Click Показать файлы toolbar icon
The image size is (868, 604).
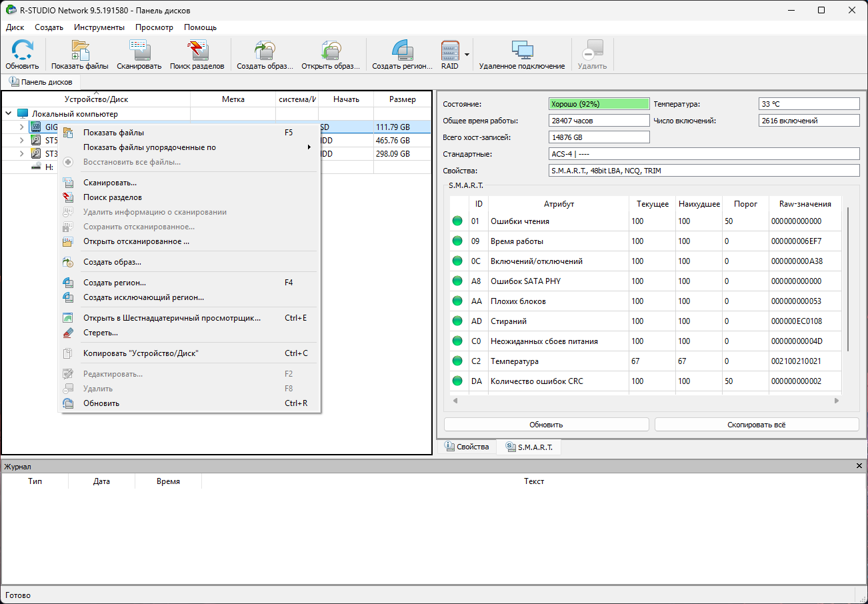pyautogui.click(x=80, y=55)
